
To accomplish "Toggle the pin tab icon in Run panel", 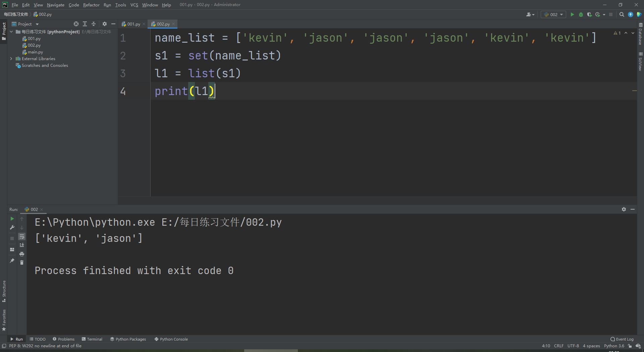I will [x=12, y=261].
